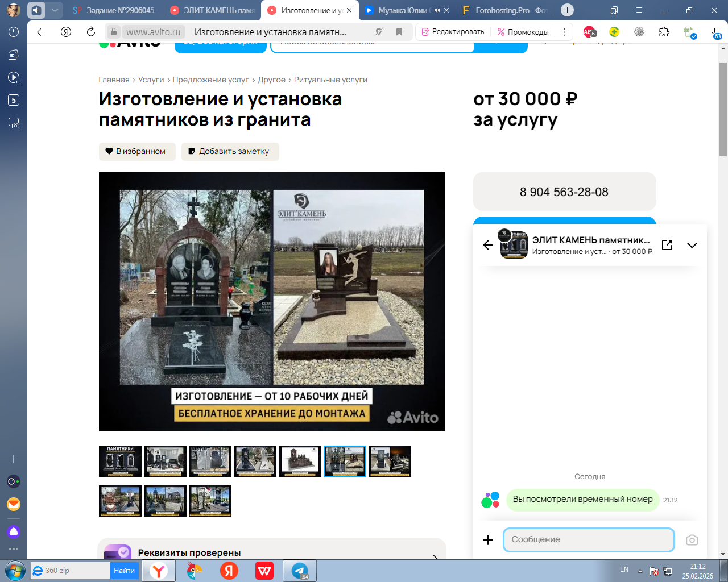The height and width of the screenshot is (582, 728).
Task: Click the "Найти" taskbar search button
Action: pos(124,571)
